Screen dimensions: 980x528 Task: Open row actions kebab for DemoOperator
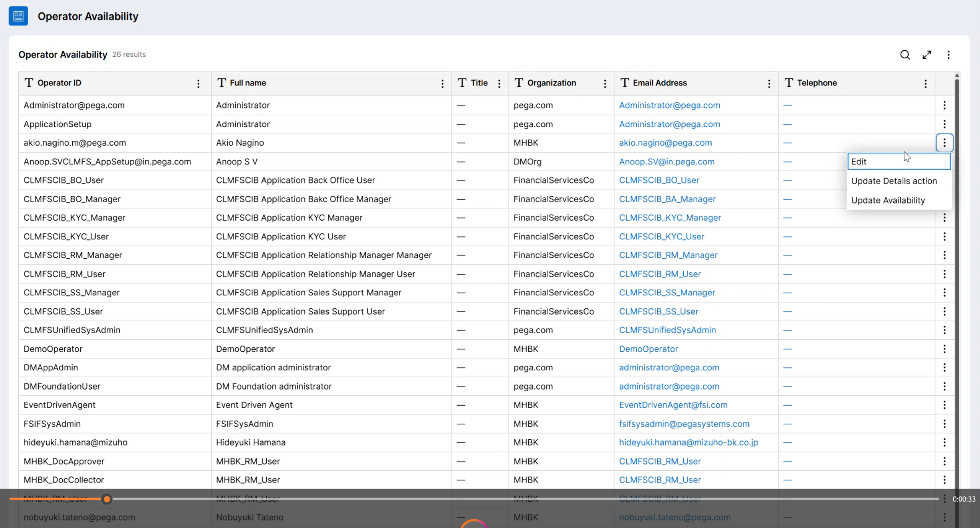944,349
